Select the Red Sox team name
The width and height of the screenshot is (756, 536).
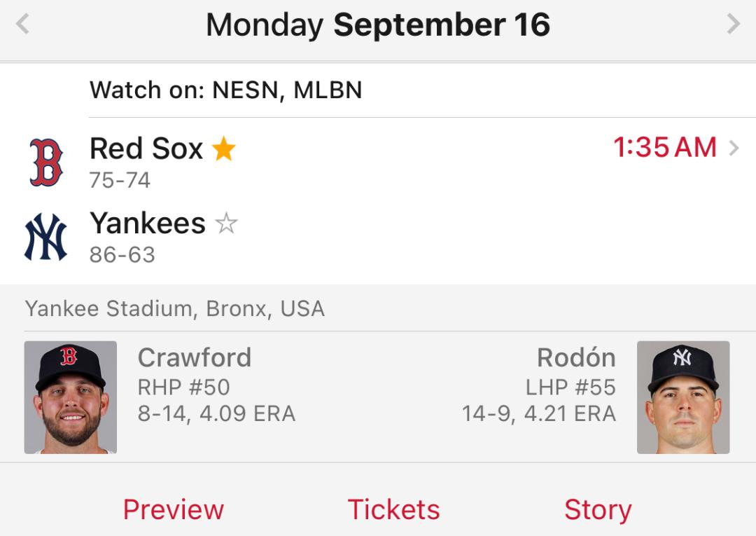[x=146, y=149]
